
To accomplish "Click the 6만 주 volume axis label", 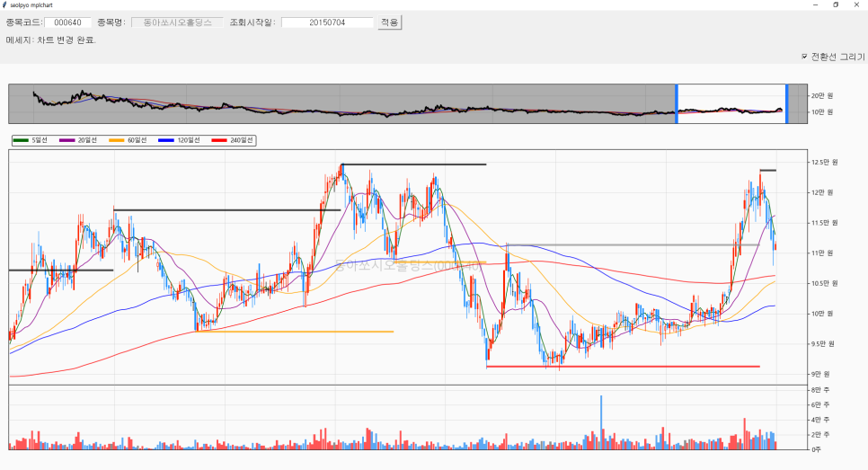I will (820, 404).
